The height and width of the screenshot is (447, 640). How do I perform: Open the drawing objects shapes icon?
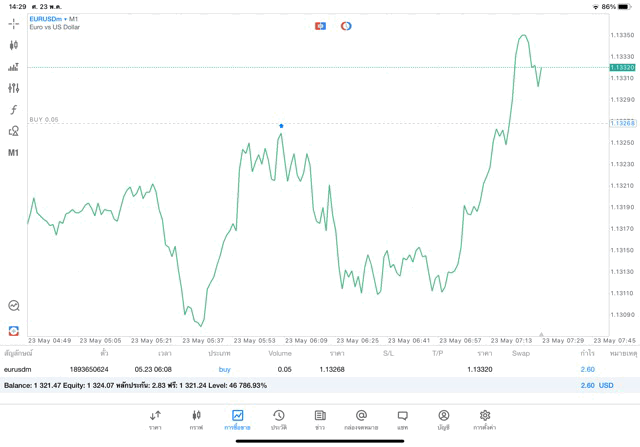pyautogui.click(x=14, y=131)
